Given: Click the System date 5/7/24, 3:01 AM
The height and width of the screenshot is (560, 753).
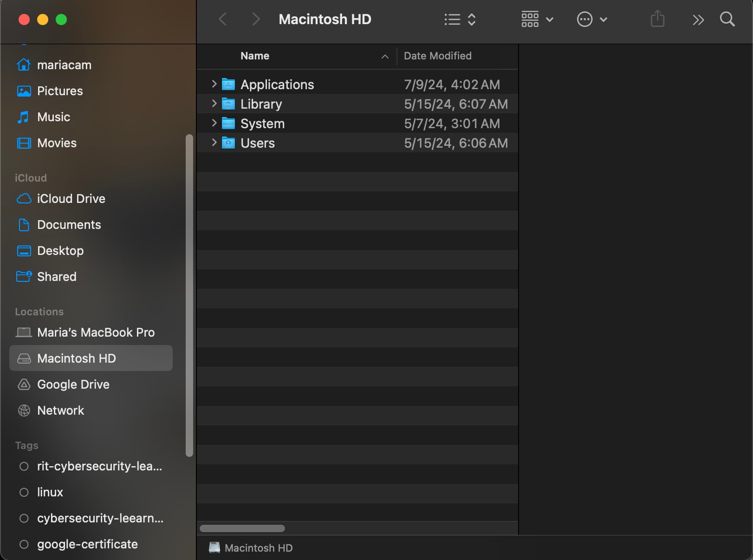Looking at the screenshot, I should (x=452, y=124).
